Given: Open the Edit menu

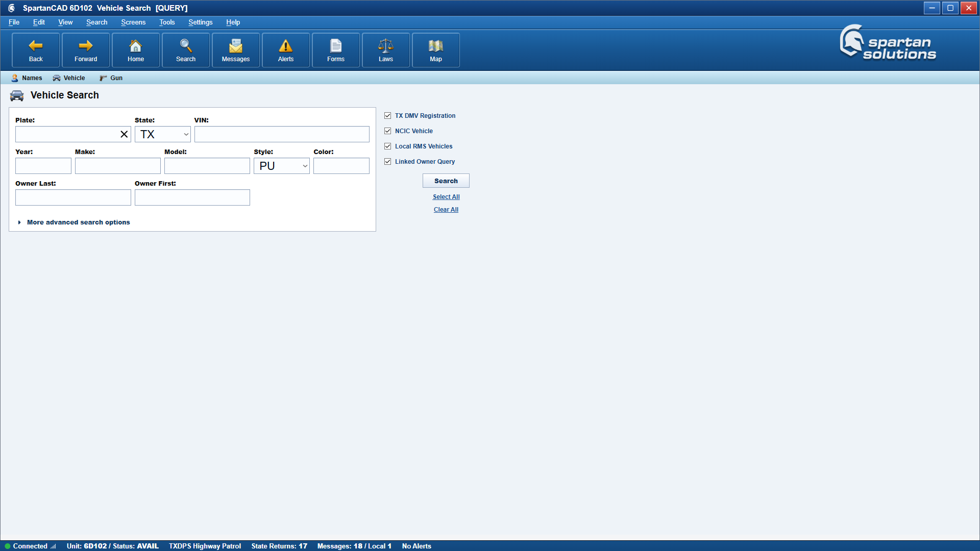Looking at the screenshot, I should (39, 22).
